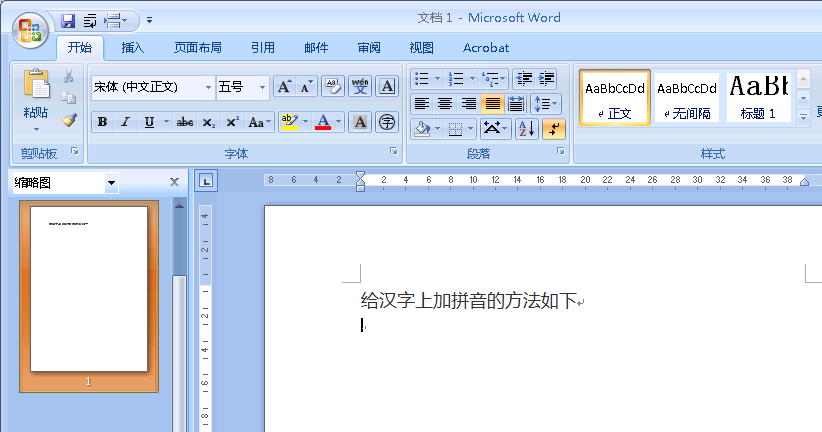Toggle show paragraph marks icon
This screenshot has width=822, height=432.
[554, 129]
